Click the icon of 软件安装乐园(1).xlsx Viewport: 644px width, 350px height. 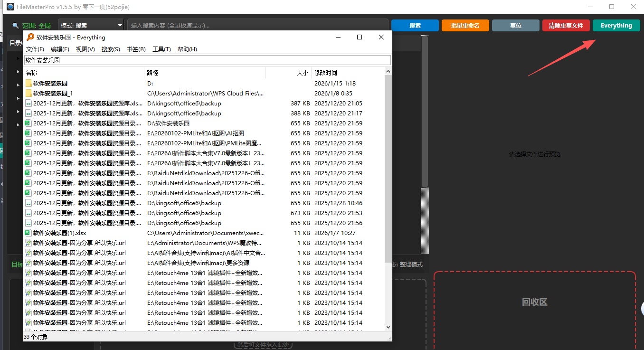click(x=28, y=233)
